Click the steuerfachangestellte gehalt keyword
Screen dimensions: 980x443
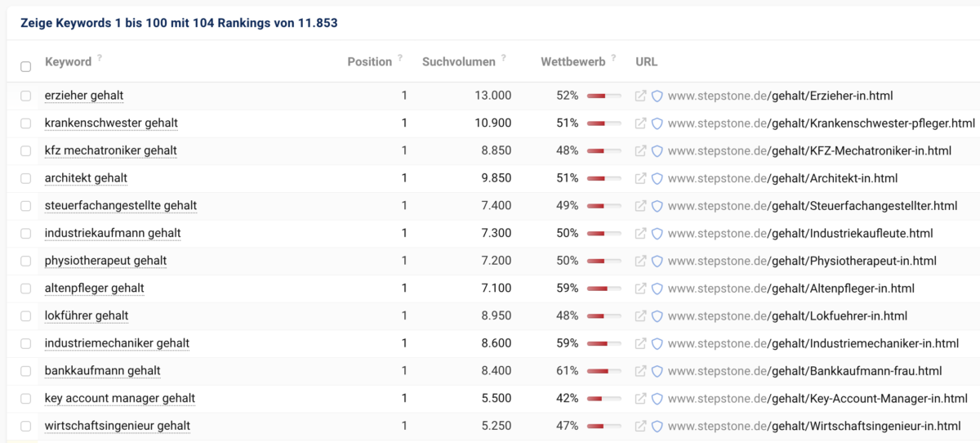click(121, 205)
